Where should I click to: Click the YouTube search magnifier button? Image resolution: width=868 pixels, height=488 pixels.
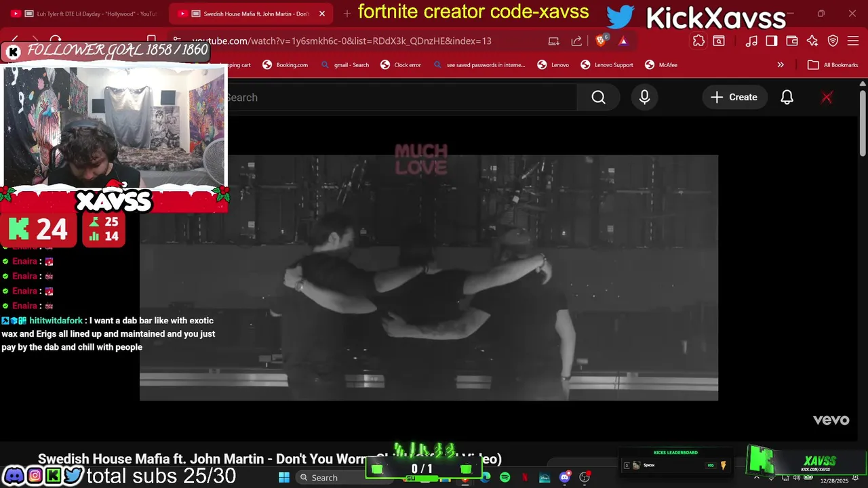(598, 98)
